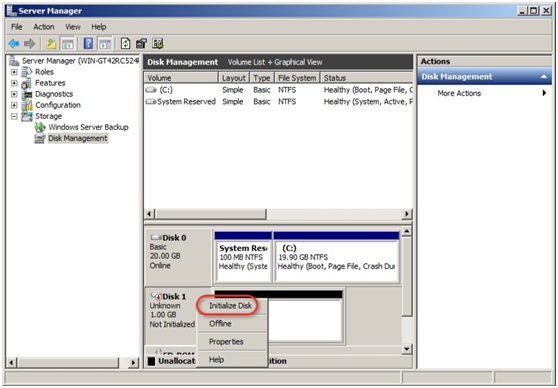
Task: Expand the Features tree node
Action: (14, 83)
